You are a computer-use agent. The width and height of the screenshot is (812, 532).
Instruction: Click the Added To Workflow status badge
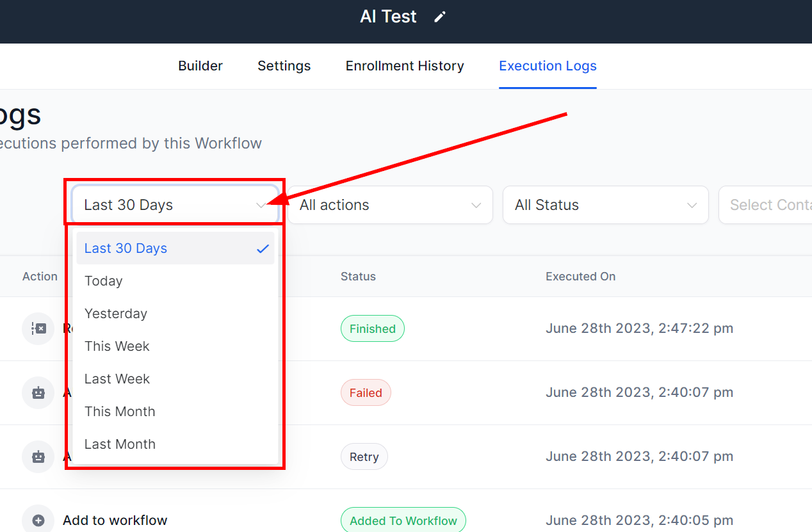click(403, 520)
